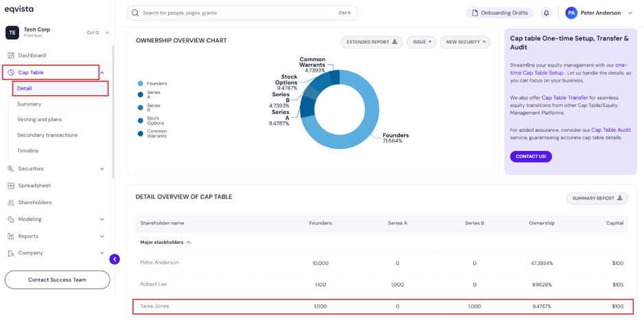The width and height of the screenshot is (644, 320).
Task: Open the Tech Corp company switcher
Action: coord(108,32)
